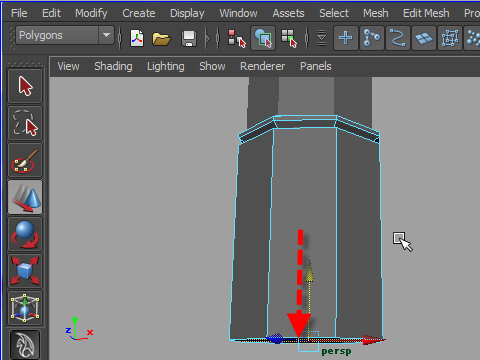Open the viewport Panels menu

pyautogui.click(x=316, y=66)
